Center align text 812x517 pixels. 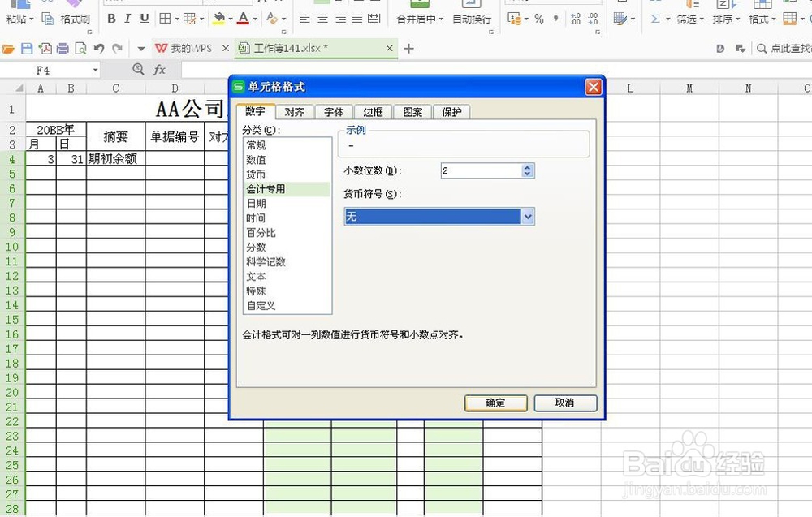pyautogui.click(x=322, y=19)
